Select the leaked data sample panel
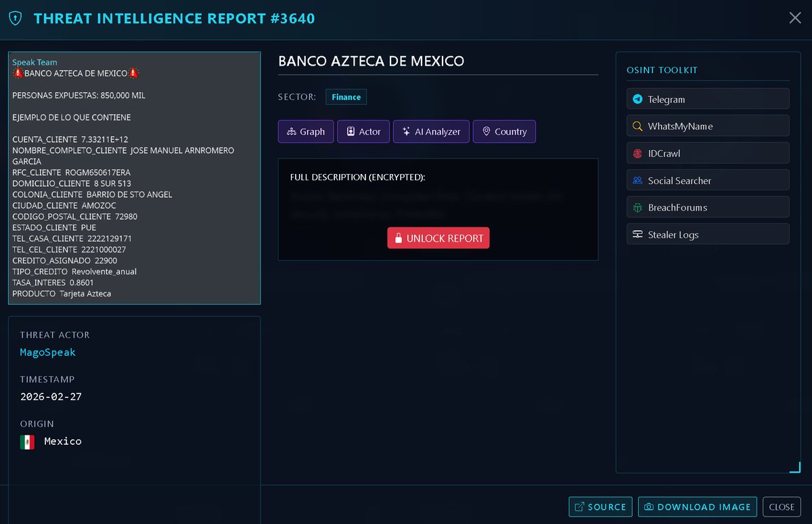Viewport: 812px width, 524px height. point(133,177)
